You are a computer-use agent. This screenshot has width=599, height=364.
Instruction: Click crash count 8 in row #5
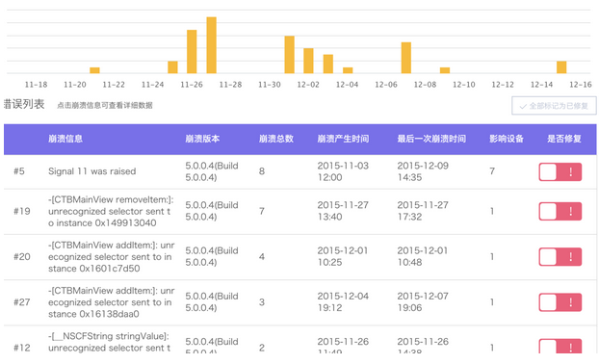tap(262, 171)
